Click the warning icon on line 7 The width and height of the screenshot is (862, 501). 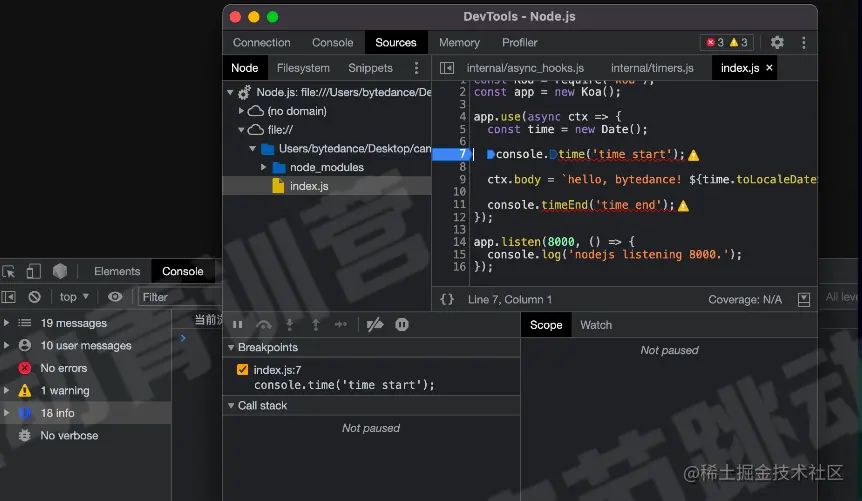[x=694, y=156]
